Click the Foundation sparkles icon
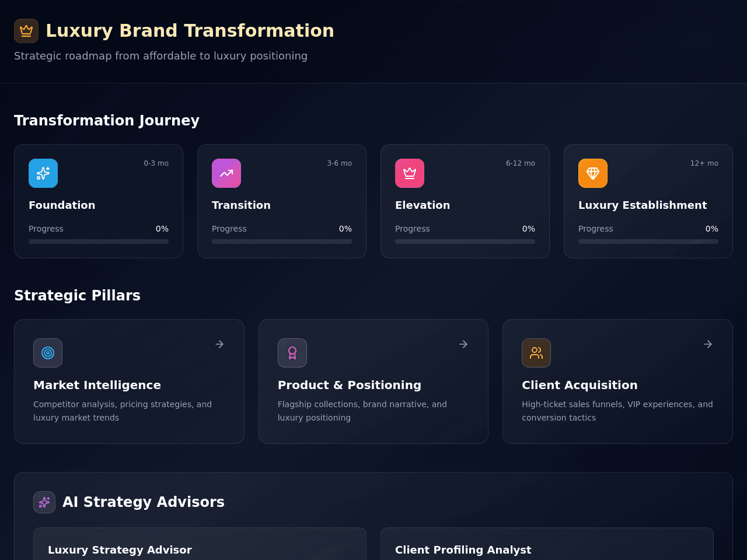This screenshot has width=747, height=560. [x=43, y=173]
